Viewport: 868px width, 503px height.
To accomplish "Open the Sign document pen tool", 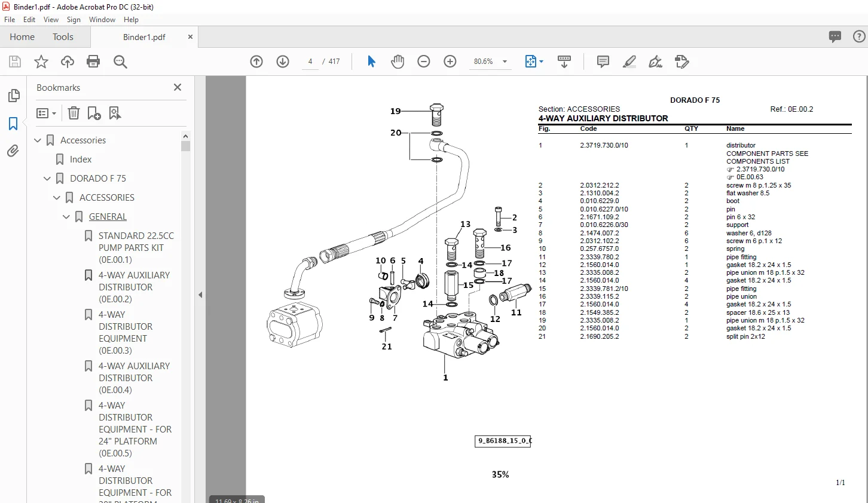I will pyautogui.click(x=656, y=62).
